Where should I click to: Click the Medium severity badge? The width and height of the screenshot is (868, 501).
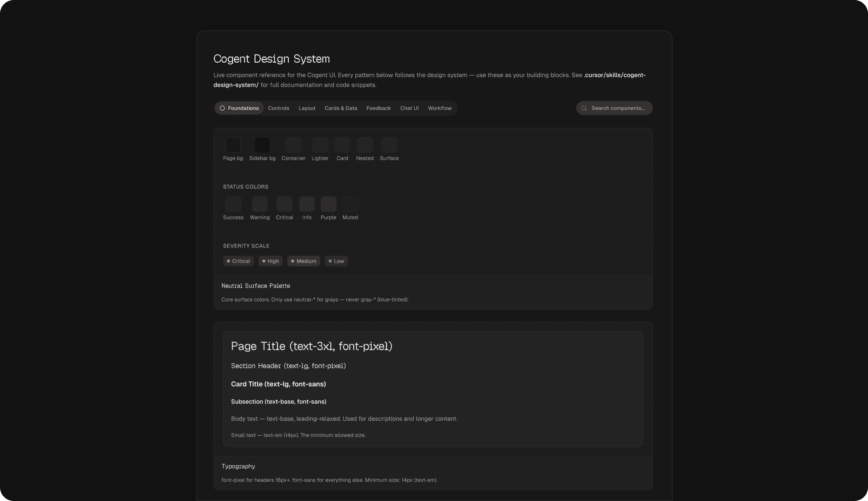(303, 261)
